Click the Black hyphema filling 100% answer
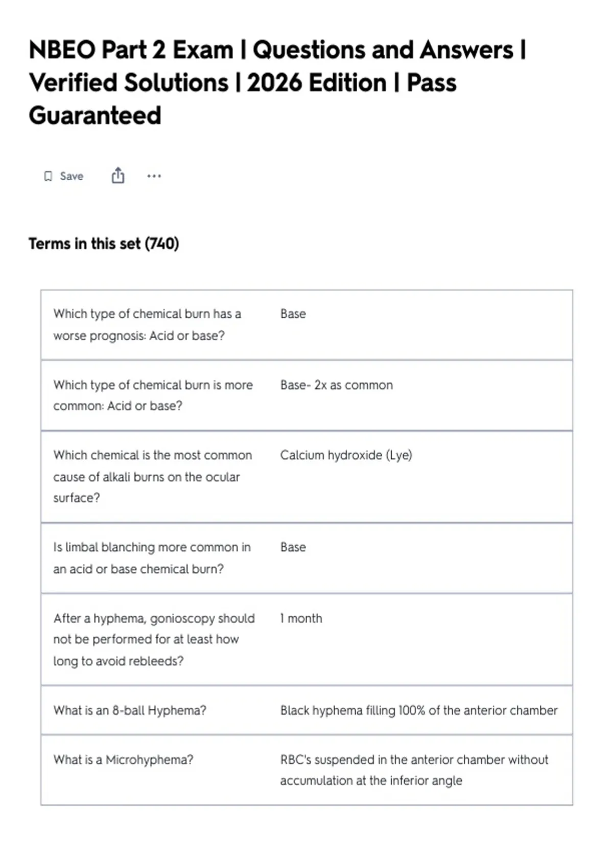The width and height of the screenshot is (613, 868). click(419, 710)
